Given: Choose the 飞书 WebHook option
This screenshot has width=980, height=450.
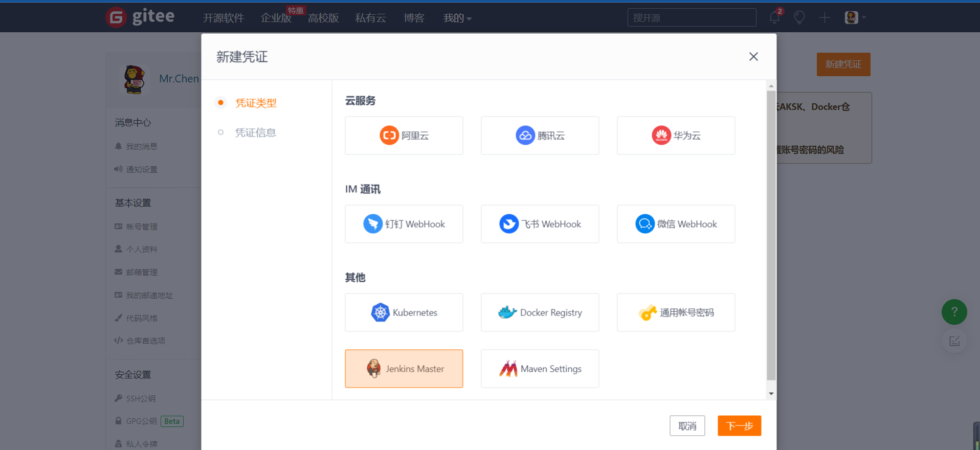Looking at the screenshot, I should click(x=540, y=224).
